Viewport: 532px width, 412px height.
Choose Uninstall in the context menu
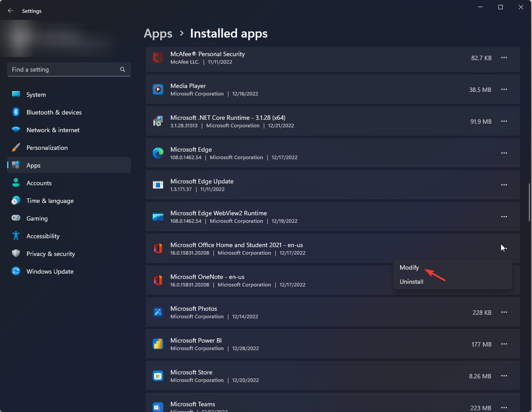[453, 282]
